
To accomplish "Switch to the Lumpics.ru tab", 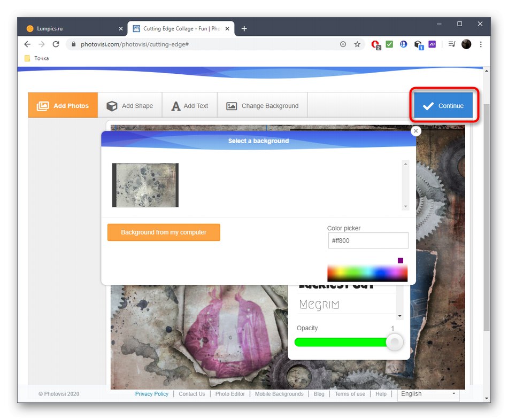I will click(x=73, y=28).
